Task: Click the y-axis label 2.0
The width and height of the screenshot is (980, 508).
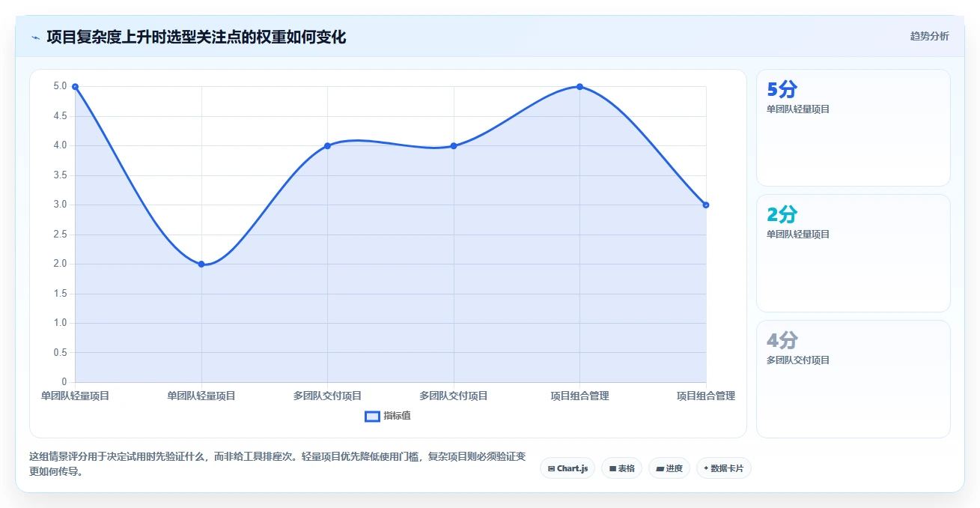Action: 60,264
